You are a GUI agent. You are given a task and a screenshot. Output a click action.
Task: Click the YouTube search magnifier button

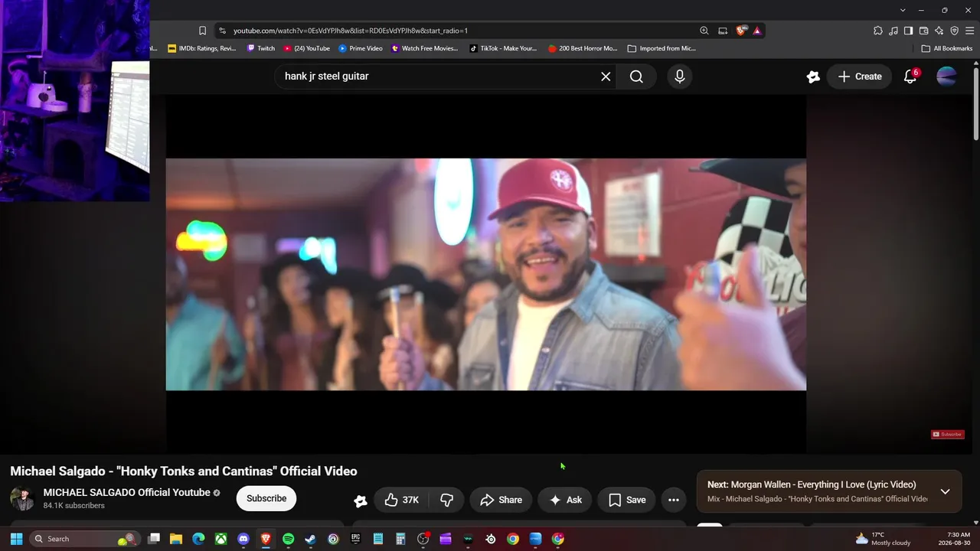[x=636, y=77]
